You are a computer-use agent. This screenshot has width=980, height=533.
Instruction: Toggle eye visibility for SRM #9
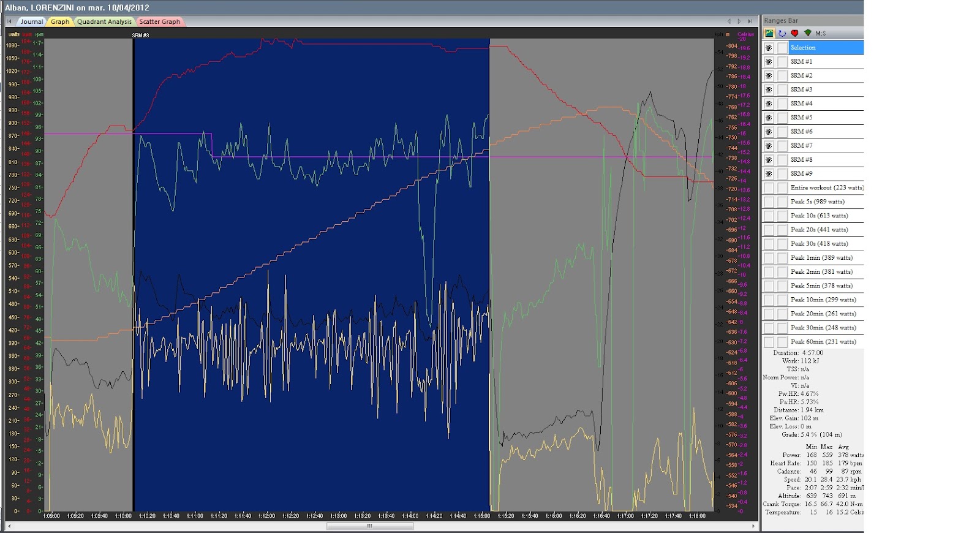pyautogui.click(x=769, y=174)
